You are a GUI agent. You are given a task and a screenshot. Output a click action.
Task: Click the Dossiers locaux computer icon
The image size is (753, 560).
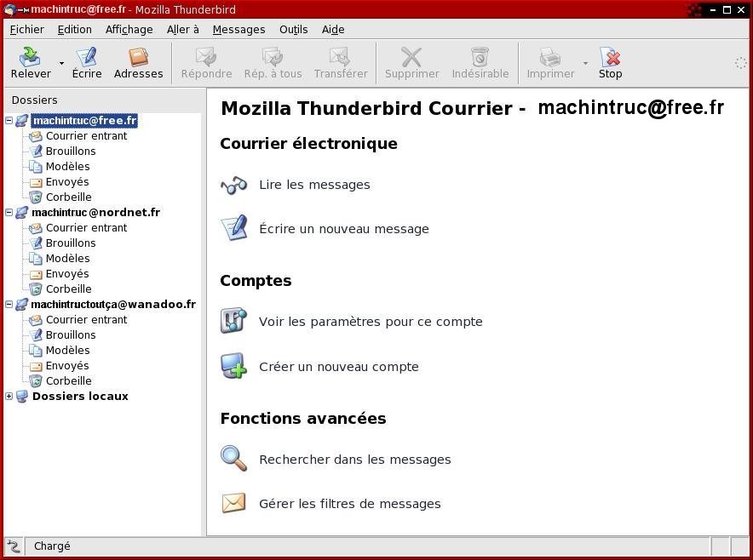(x=21, y=397)
